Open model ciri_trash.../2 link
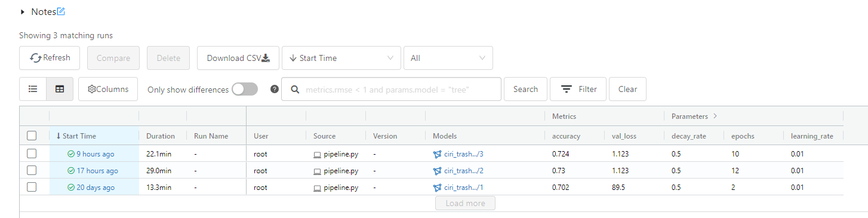868x218 pixels. tap(464, 171)
